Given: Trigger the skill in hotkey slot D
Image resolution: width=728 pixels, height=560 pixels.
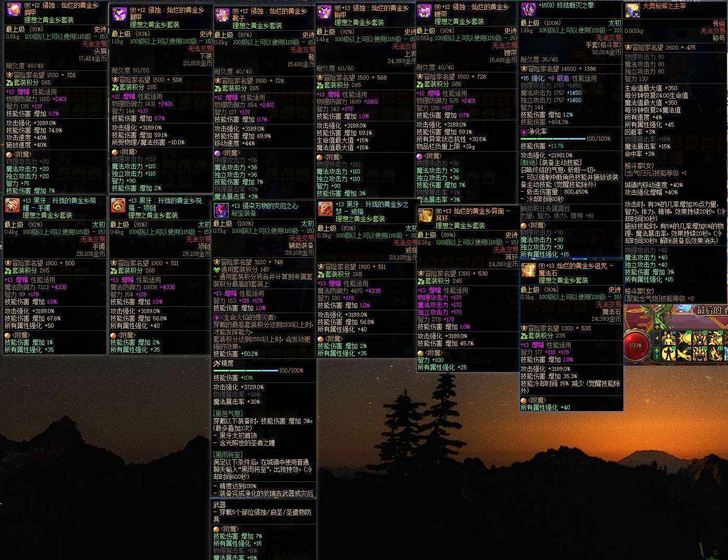Looking at the screenshot, I should point(700,353).
